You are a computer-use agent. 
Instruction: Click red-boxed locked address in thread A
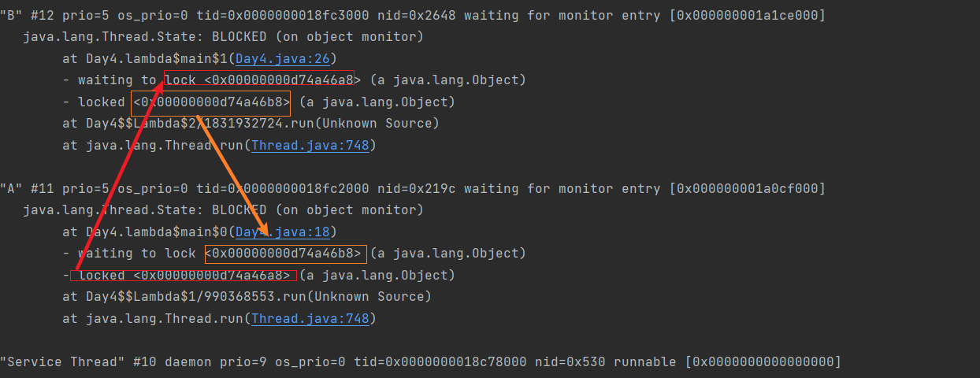point(184,275)
